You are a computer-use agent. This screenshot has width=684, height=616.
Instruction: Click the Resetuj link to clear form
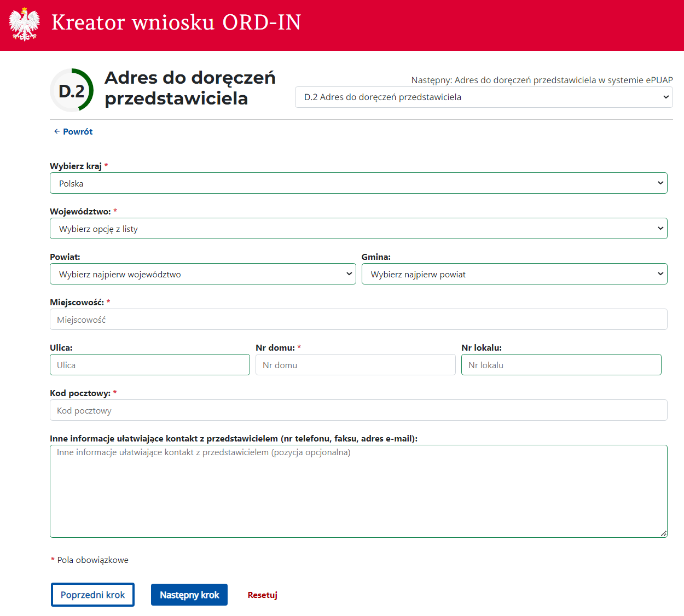click(x=262, y=595)
